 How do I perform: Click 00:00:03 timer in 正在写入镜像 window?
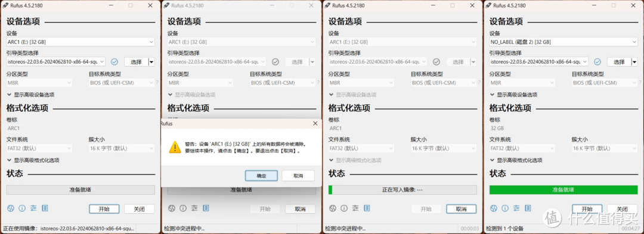469,228
